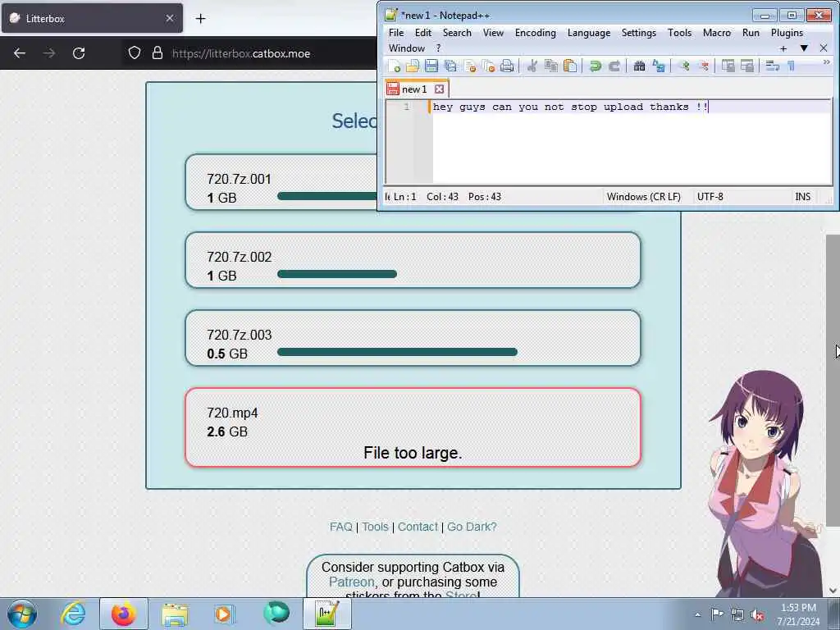Click the shield tracking protection icon
The height and width of the screenshot is (630, 840).
point(135,53)
